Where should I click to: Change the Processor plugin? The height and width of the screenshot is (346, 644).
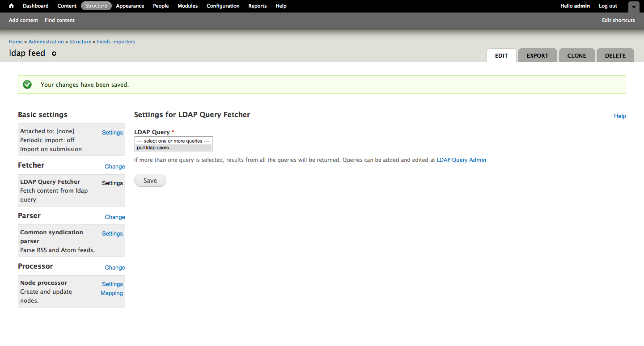tap(115, 267)
